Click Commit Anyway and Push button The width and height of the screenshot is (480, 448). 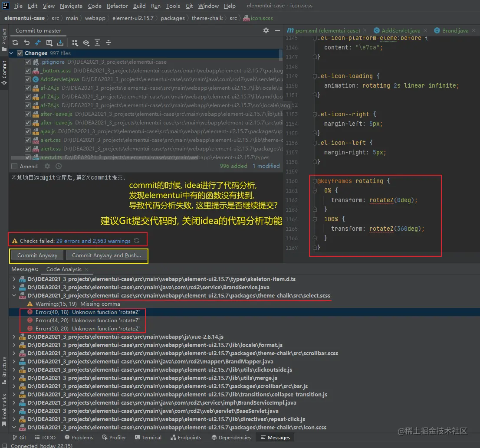pyautogui.click(x=106, y=255)
